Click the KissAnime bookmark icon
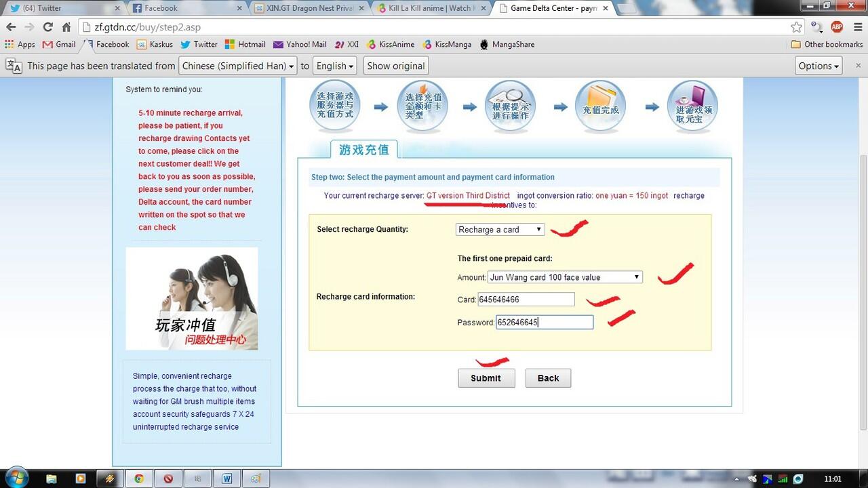This screenshot has height=488, width=868. [372, 44]
